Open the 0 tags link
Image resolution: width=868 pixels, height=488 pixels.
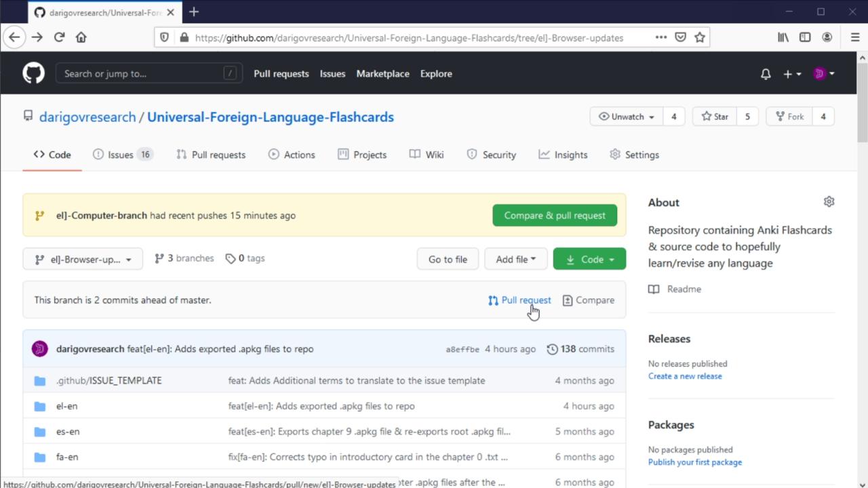click(x=245, y=258)
